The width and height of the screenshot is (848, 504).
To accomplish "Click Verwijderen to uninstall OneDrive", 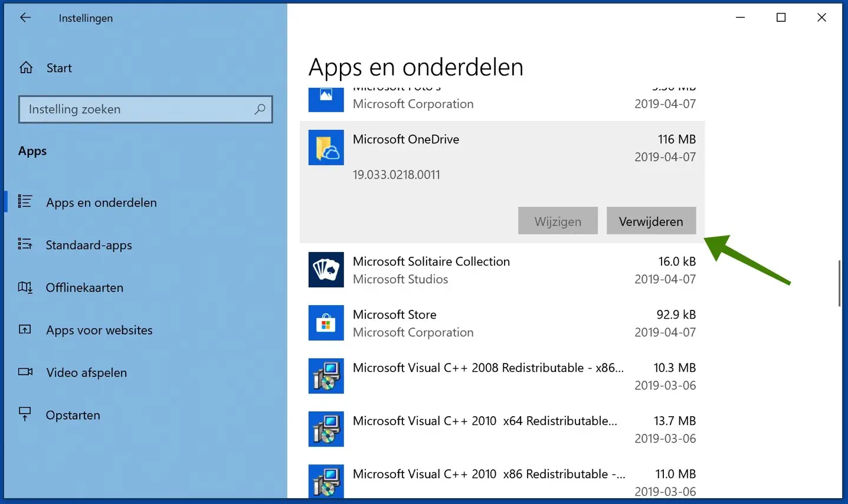I will click(651, 221).
